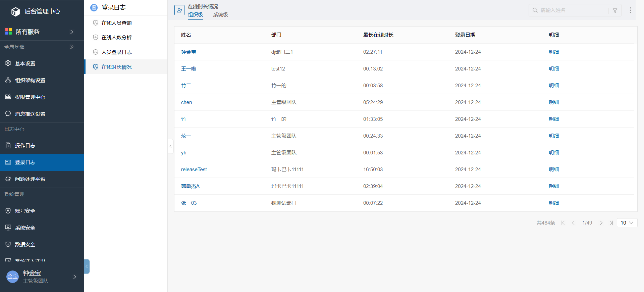Click the 登录日期 column header
Screen dimensions: 644x292
tap(465, 35)
